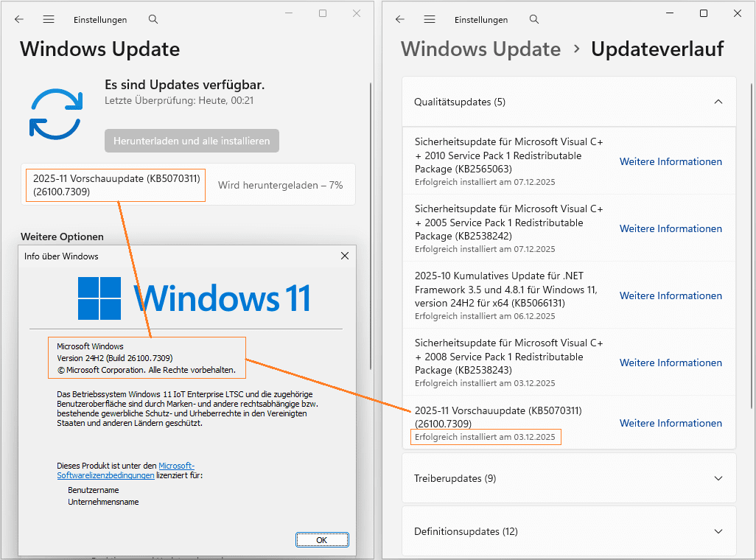This screenshot has height=560, width=756.
Task: Click Benutzername in Info dialog
Action: pos(93,490)
